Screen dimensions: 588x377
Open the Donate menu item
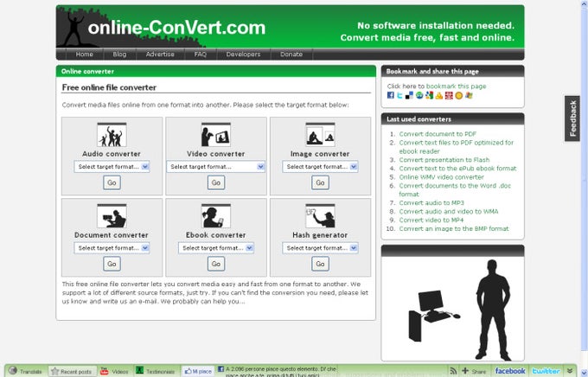coord(291,54)
